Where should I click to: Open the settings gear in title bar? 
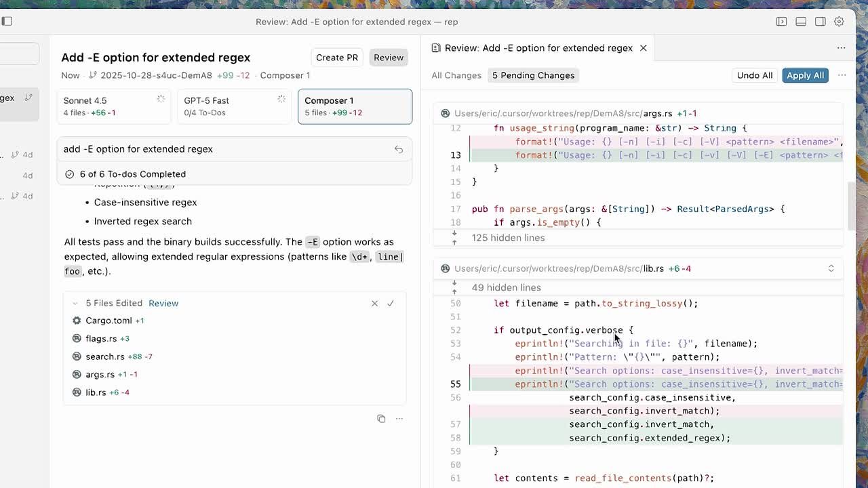coord(839,22)
